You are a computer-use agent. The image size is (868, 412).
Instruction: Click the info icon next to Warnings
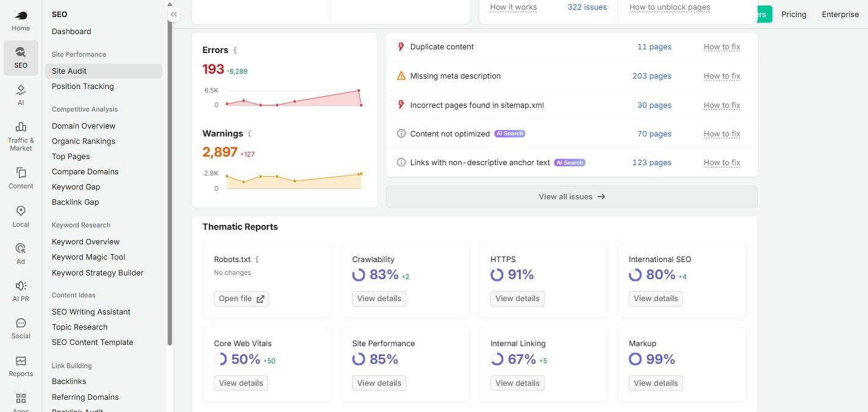(250, 133)
